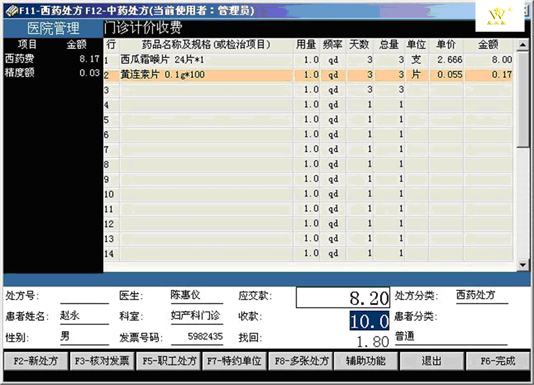Click the 处方分类 field showing 西药处方
Image resolution: width=534 pixels, height=385 pixels.
pos(482,295)
